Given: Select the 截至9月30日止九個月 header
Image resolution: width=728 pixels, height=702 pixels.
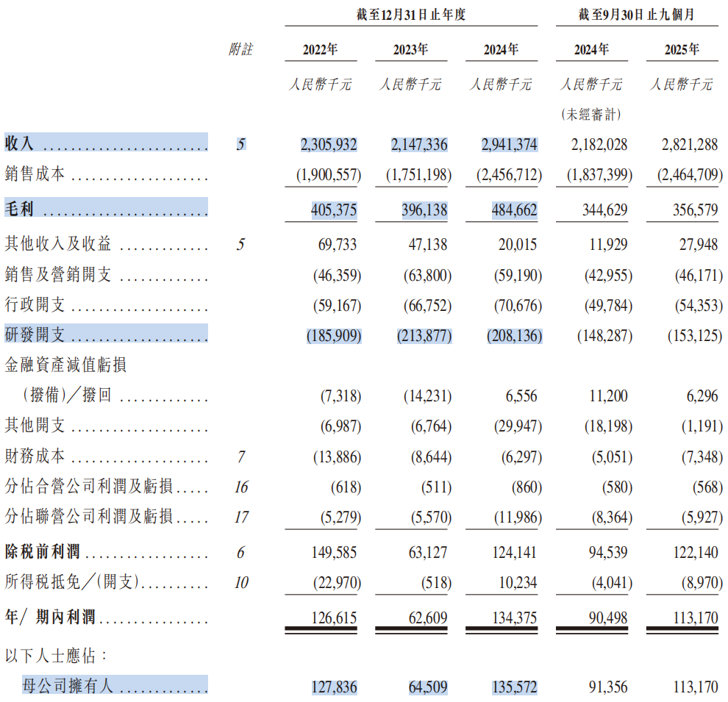Looking at the screenshot, I should pos(637,15).
